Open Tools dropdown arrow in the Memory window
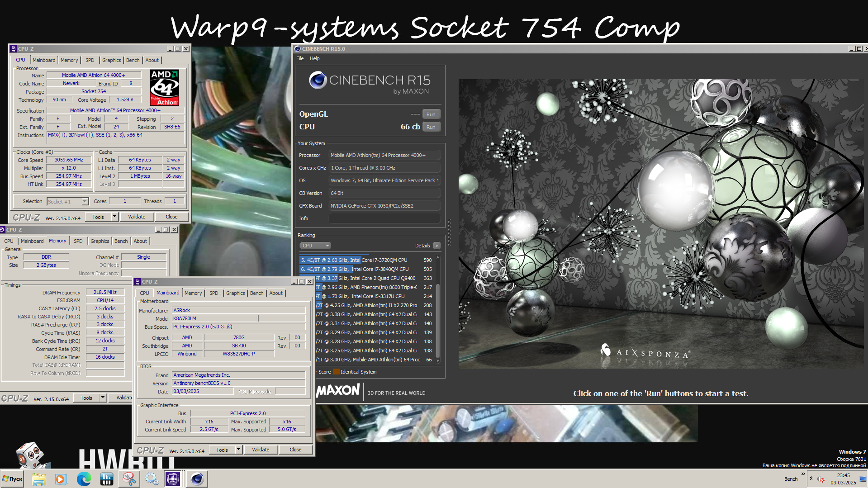Image resolution: width=868 pixels, height=488 pixels. [x=103, y=398]
